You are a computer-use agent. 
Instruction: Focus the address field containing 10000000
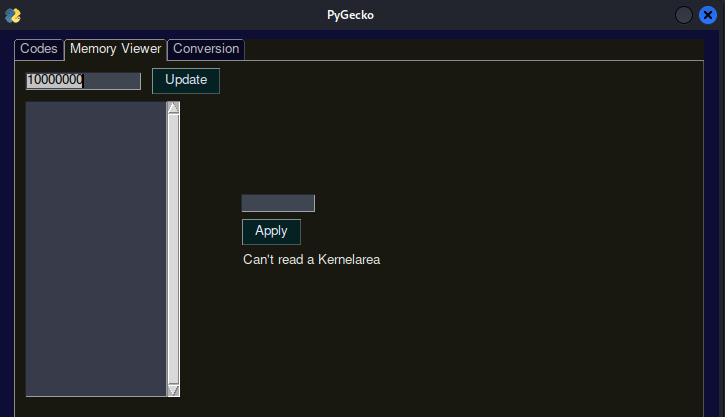pyautogui.click(x=83, y=80)
